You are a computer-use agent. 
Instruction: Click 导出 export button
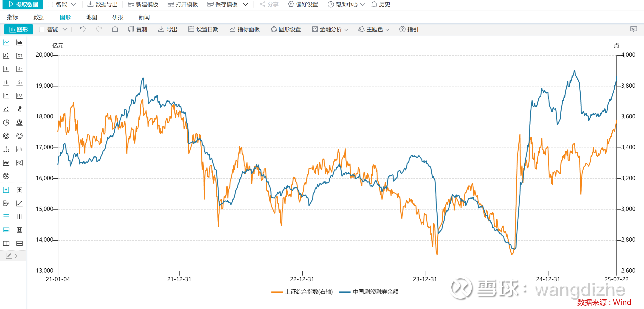pos(168,29)
